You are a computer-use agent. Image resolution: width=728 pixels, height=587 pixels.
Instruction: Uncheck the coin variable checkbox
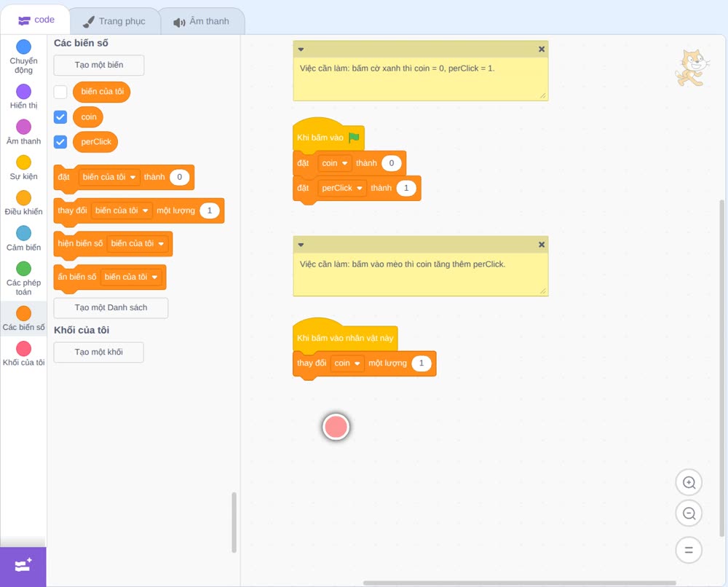click(60, 117)
